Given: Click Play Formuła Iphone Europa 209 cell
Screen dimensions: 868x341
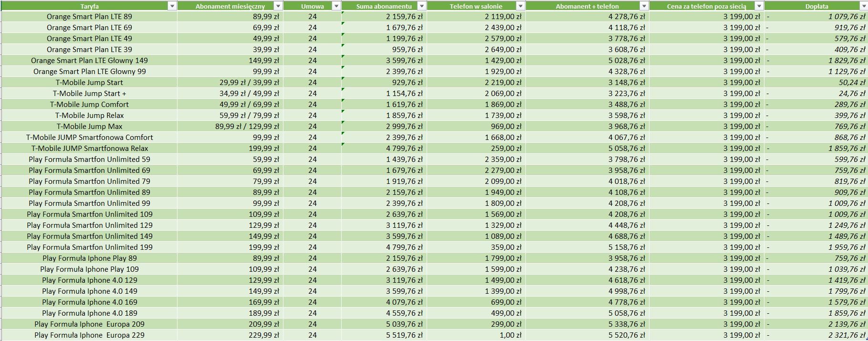Looking at the screenshot, I should pos(89,324).
